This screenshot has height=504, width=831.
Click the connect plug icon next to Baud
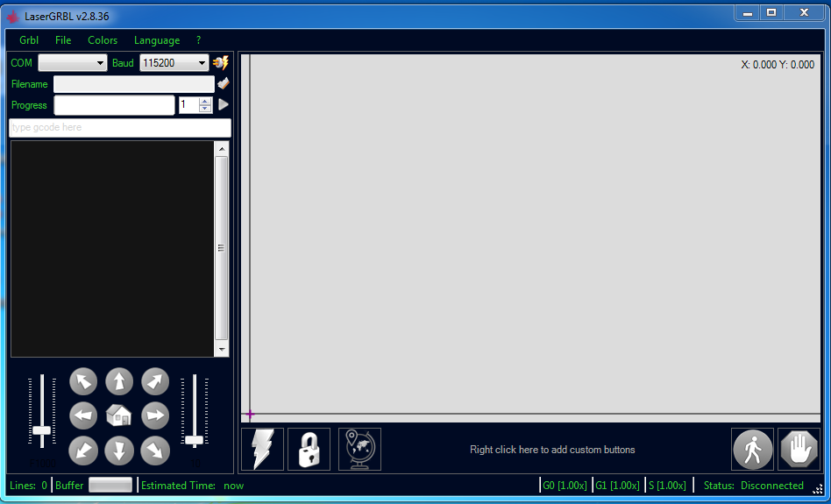point(221,63)
